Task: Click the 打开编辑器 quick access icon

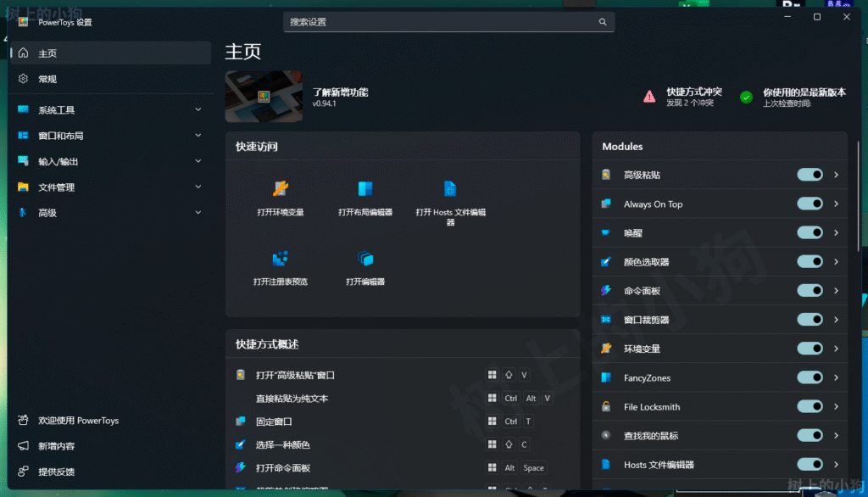Action: 365,258
